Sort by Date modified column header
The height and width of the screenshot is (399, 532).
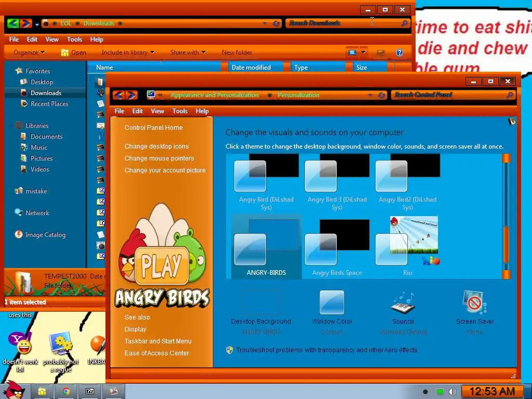(x=255, y=67)
